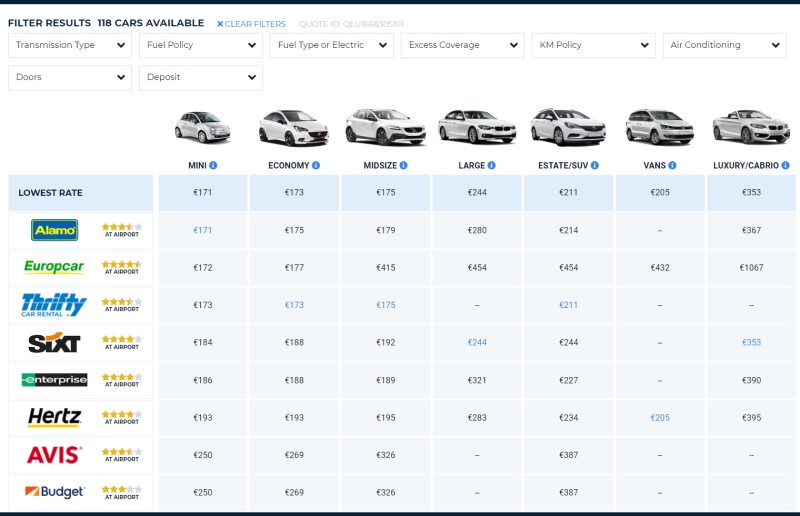800x516 pixels.
Task: Select Alamo Estate/SUV rate €214
Action: [x=568, y=230]
